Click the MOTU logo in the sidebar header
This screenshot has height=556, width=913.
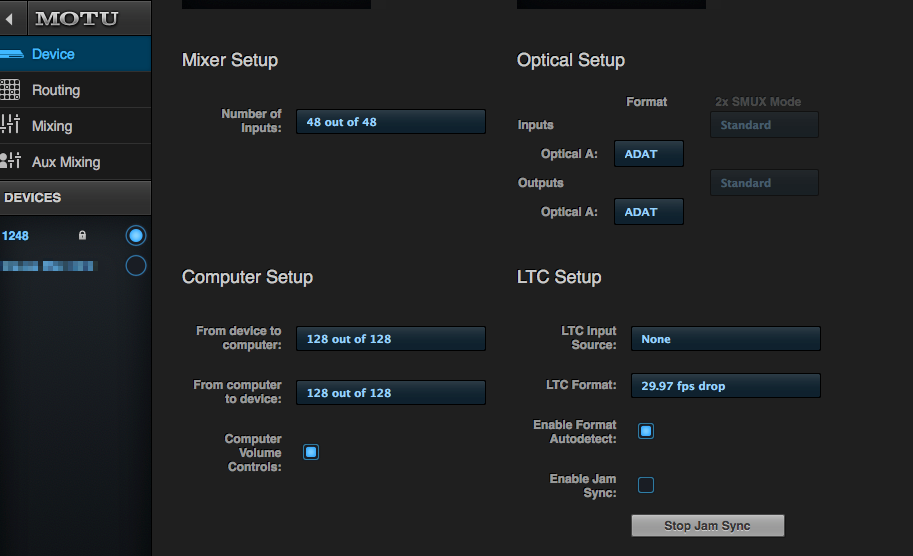tap(76, 19)
